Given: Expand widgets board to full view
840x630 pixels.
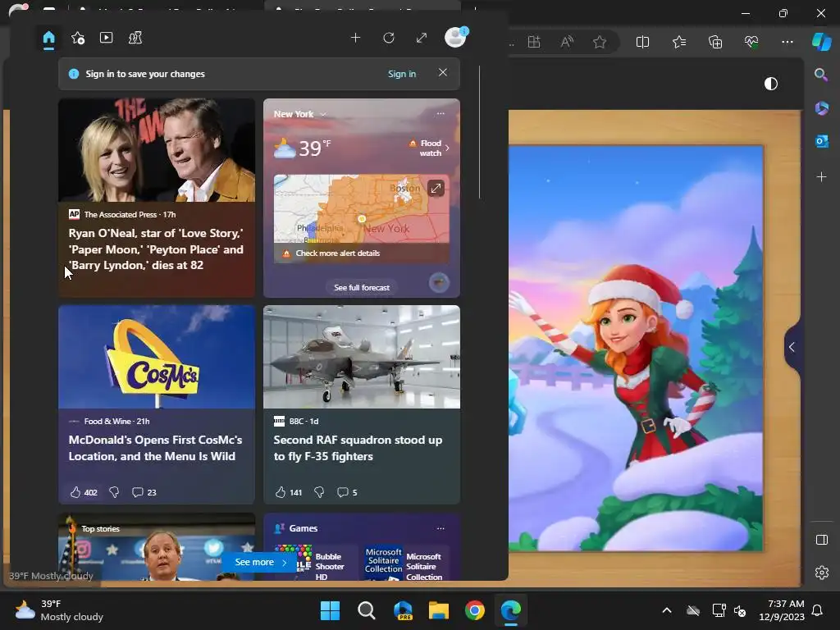Looking at the screenshot, I should click(x=422, y=38).
